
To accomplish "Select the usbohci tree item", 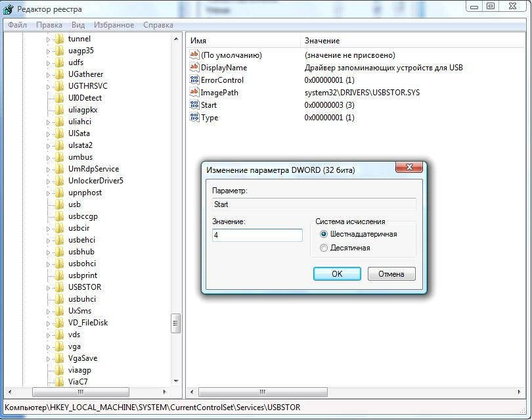I will tap(82, 264).
